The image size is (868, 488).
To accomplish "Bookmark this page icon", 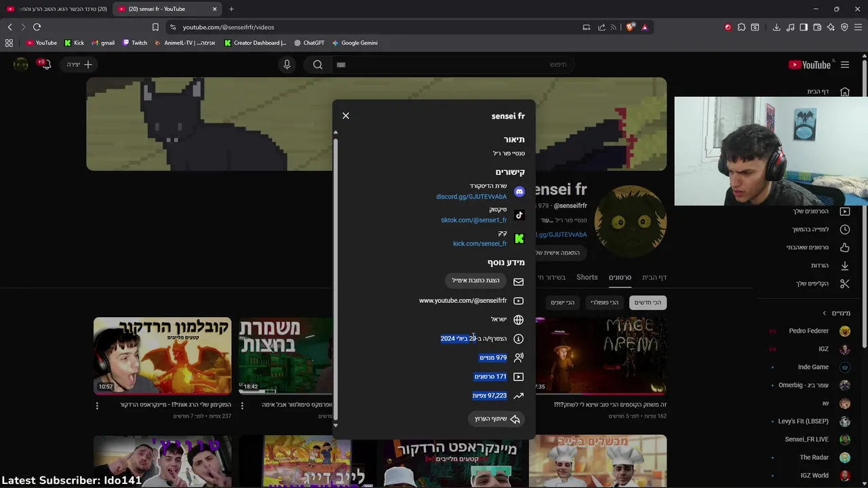I will click(155, 27).
